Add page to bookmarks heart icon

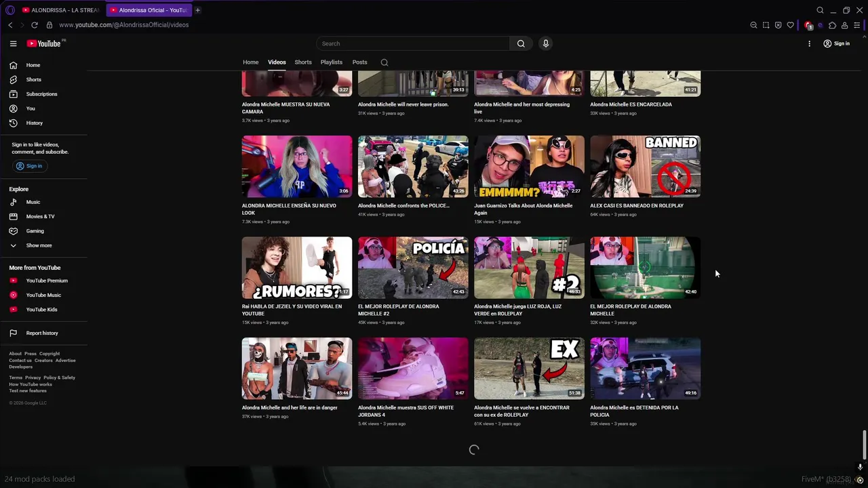[790, 25]
